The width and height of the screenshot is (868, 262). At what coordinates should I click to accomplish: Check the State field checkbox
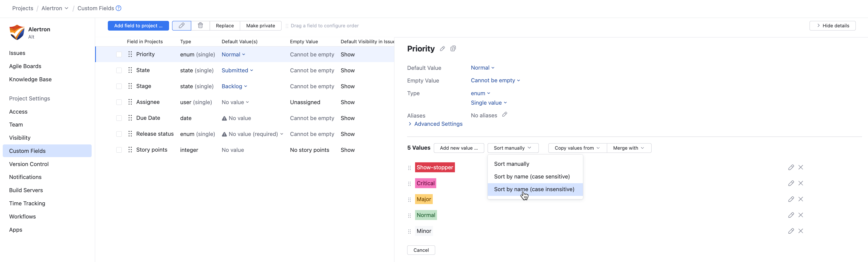[x=119, y=70]
